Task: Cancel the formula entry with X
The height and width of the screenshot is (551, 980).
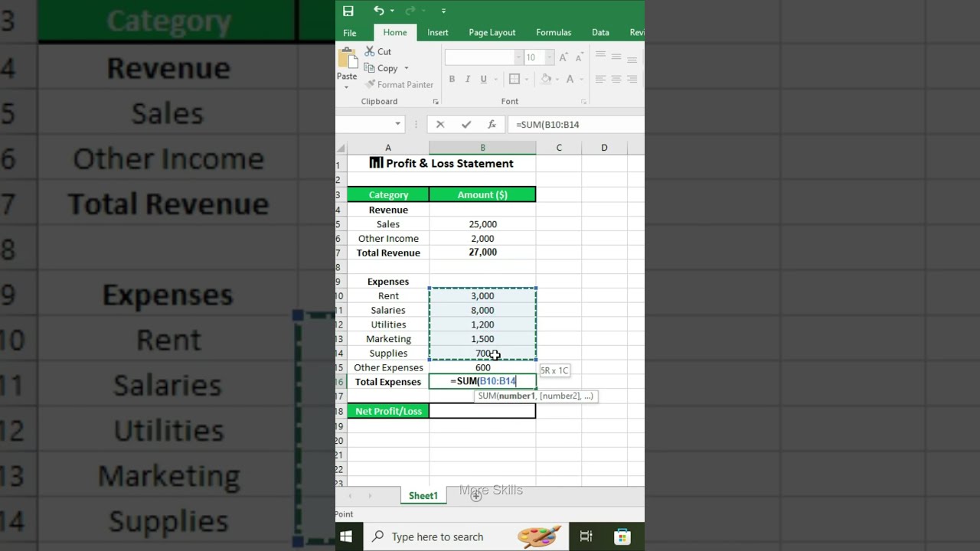Action: tap(440, 124)
